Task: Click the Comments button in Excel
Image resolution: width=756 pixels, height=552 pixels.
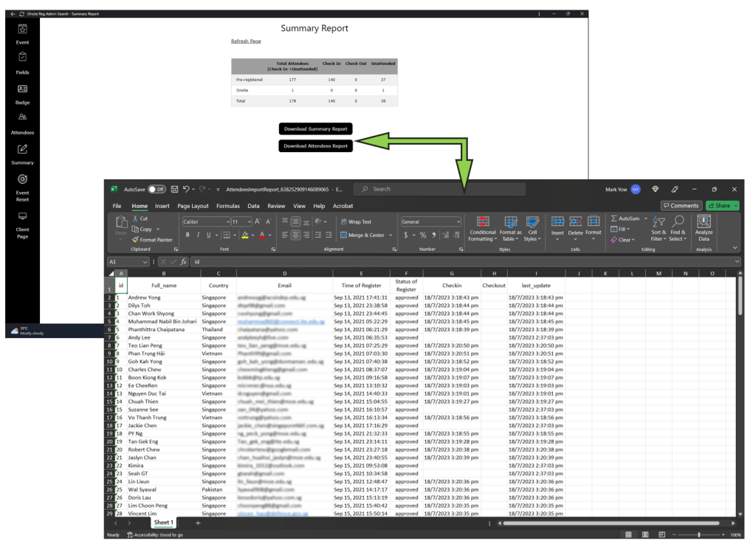Action: click(681, 206)
